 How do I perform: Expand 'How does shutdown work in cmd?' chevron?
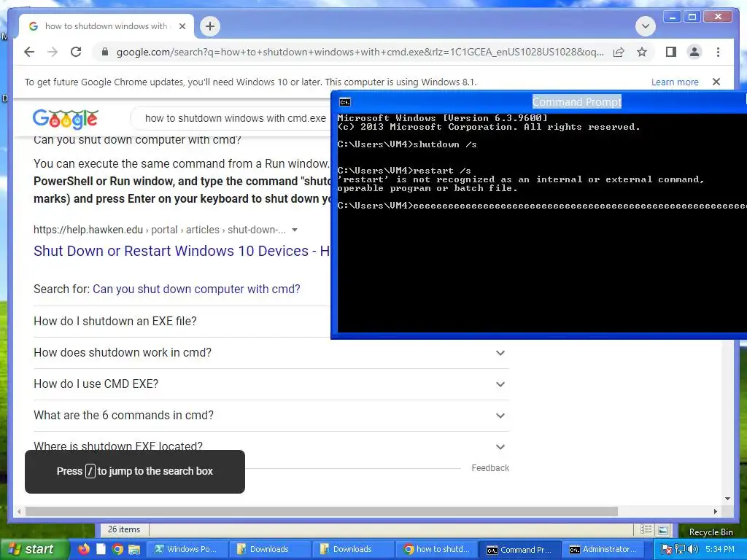[x=500, y=353]
